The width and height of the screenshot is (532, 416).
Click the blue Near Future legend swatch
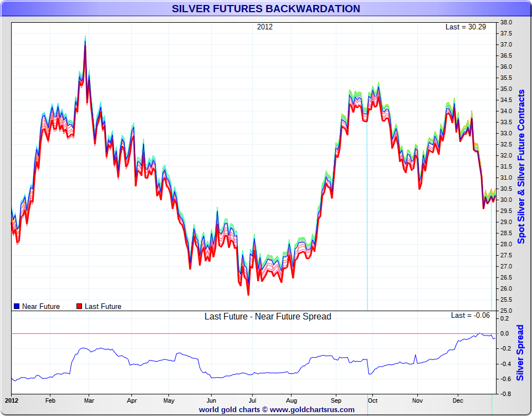click(x=17, y=306)
